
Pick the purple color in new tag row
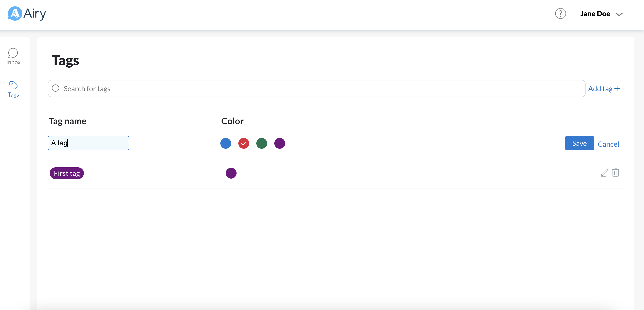tap(280, 143)
